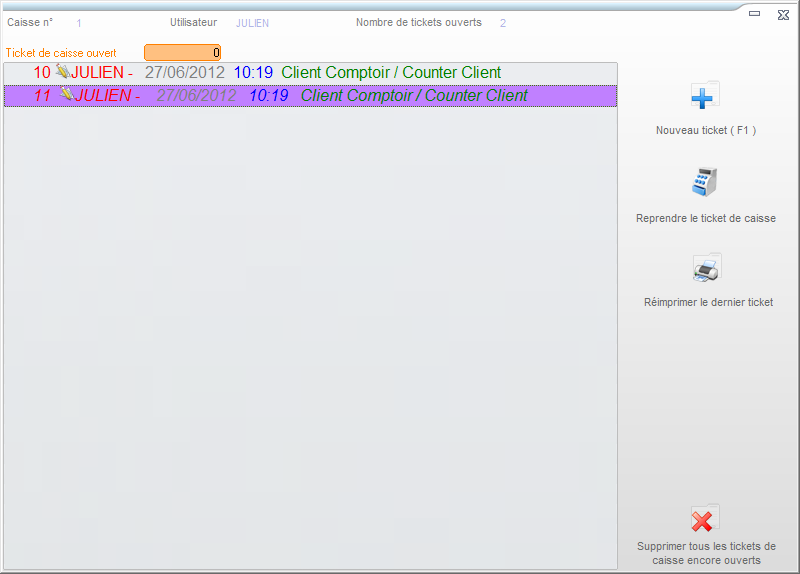Click the red X delete tickets icon
Image resolution: width=800 pixels, height=574 pixels.
705,519
